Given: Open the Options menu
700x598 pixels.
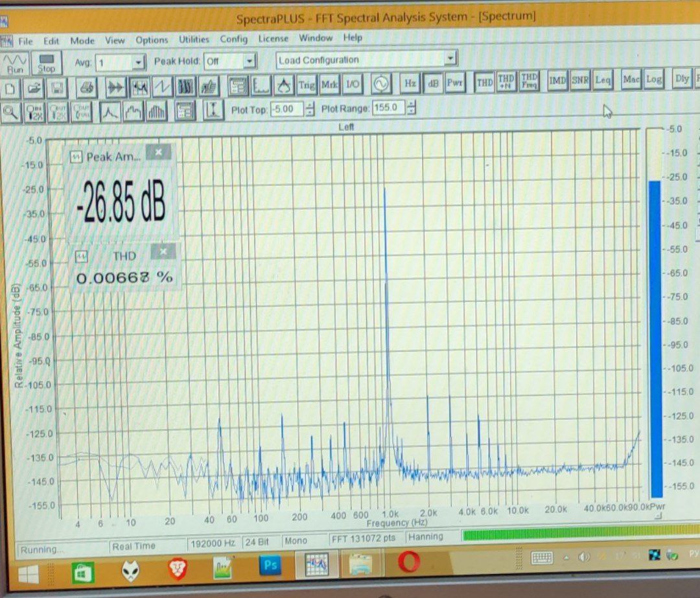Looking at the screenshot, I should (152, 40).
